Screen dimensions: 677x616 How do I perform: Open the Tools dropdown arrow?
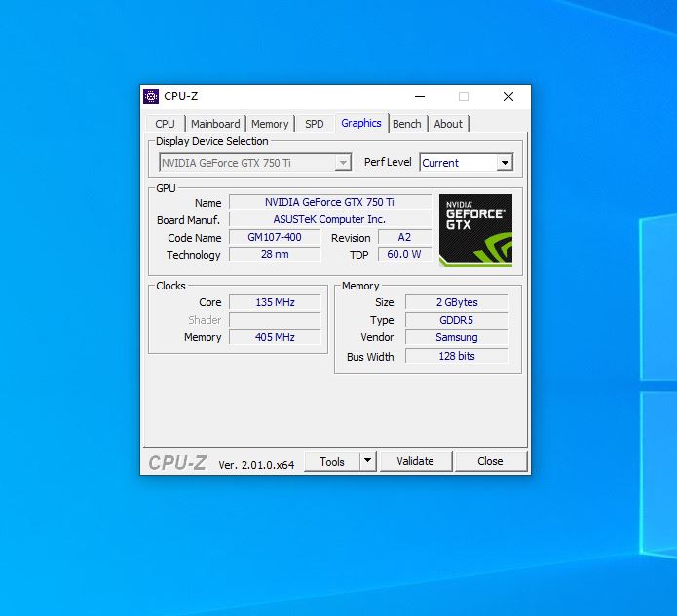pyautogui.click(x=367, y=461)
